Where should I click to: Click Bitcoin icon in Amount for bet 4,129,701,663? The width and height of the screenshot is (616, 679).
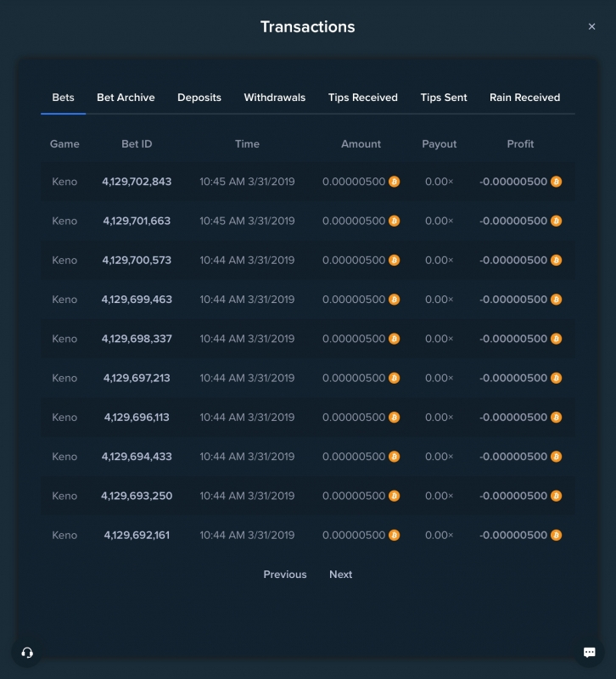coord(394,221)
